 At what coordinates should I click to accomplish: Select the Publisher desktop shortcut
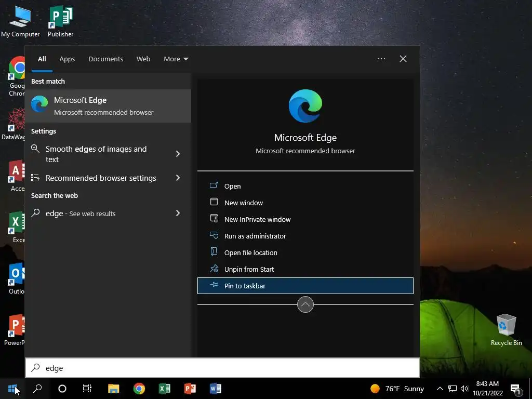[60, 21]
